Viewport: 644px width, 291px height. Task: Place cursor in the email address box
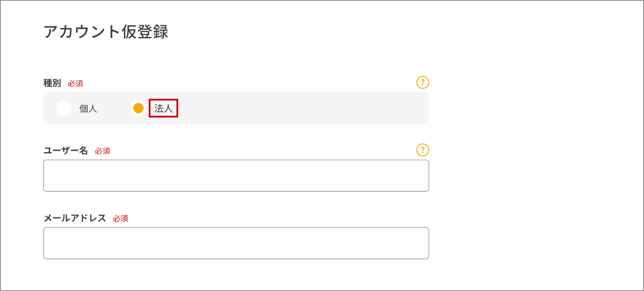tap(236, 243)
